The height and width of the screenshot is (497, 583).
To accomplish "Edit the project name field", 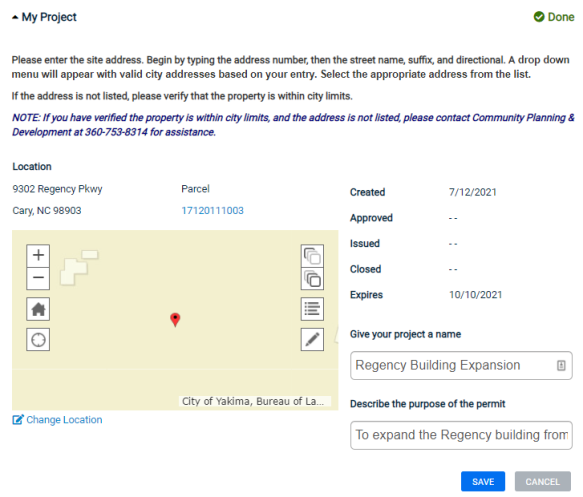I will tap(461, 365).
